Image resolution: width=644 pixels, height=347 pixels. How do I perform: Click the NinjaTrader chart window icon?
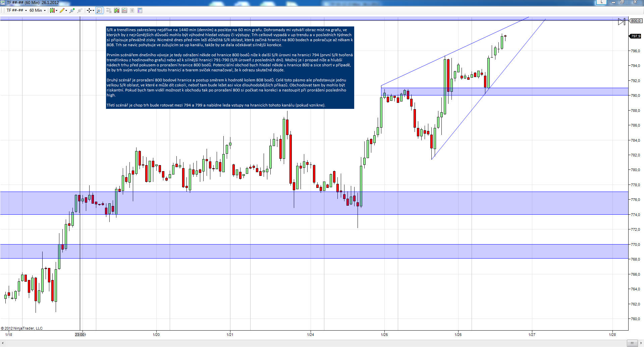coord(3,2)
